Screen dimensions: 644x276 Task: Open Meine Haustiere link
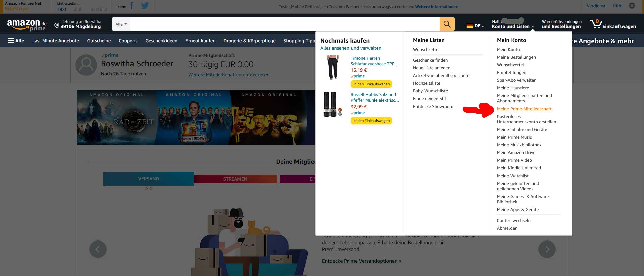[x=513, y=88]
